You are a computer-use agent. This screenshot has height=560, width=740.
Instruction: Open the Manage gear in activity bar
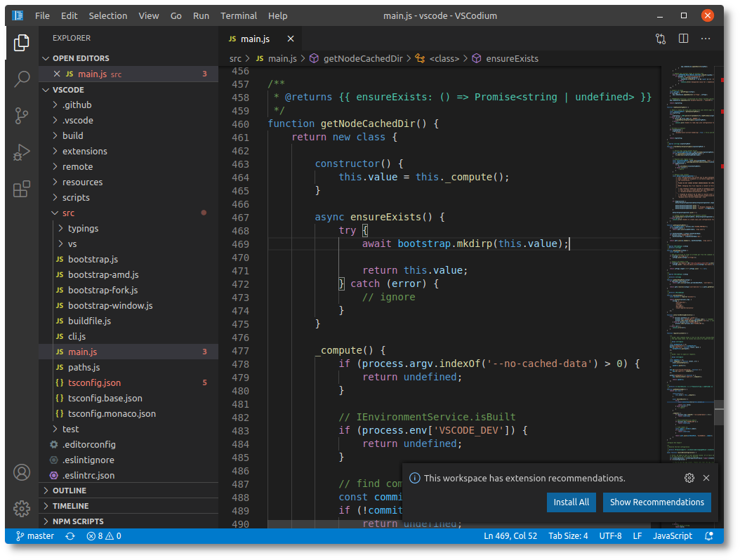(x=22, y=509)
